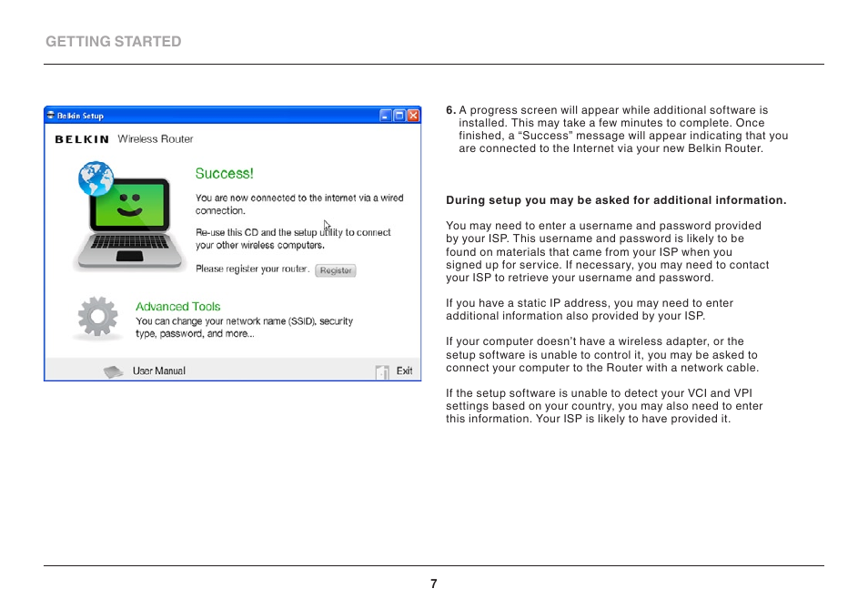Click the Exit label

[x=404, y=370]
